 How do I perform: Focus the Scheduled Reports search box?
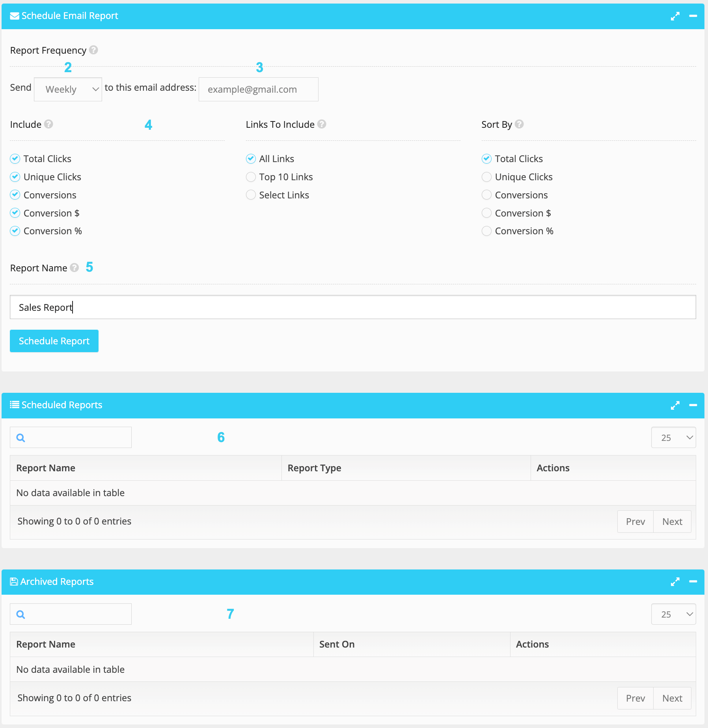point(71,438)
